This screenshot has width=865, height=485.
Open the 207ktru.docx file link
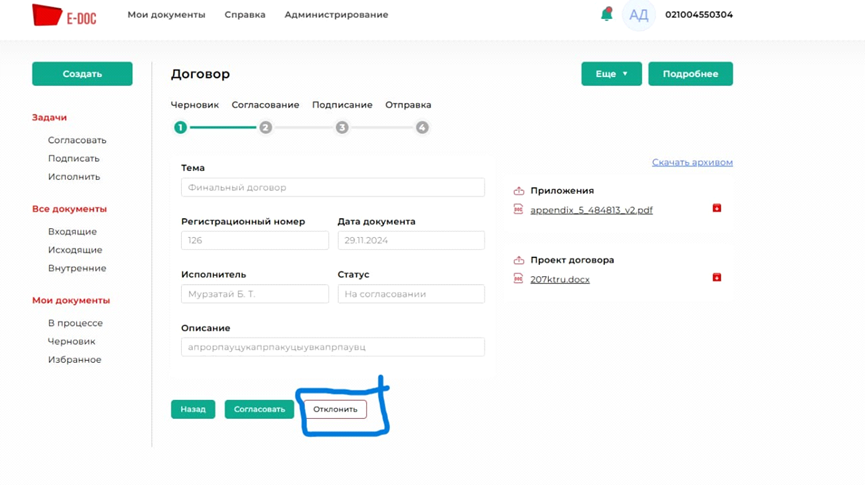click(560, 280)
